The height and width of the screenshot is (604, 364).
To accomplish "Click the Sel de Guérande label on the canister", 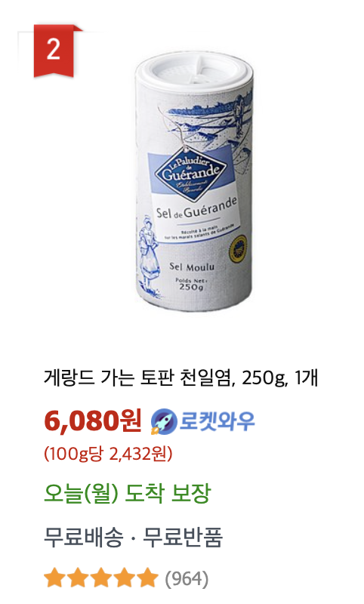I will tap(196, 209).
